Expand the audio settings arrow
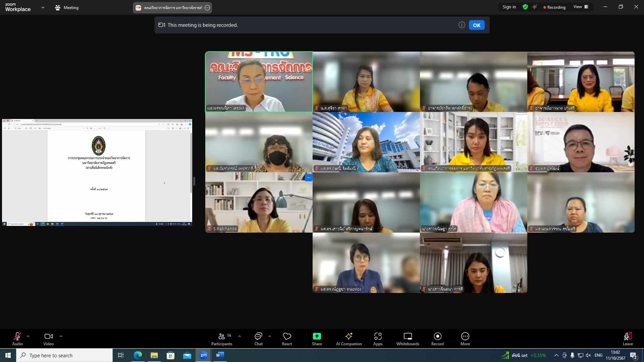644x362 pixels. [28, 336]
